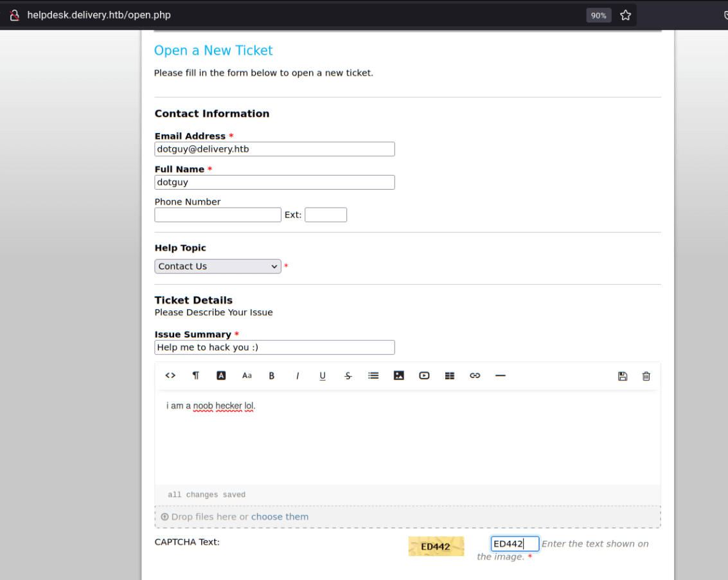Click the Issue Summary field
Viewport: 728px width, 580px height.
(274, 348)
